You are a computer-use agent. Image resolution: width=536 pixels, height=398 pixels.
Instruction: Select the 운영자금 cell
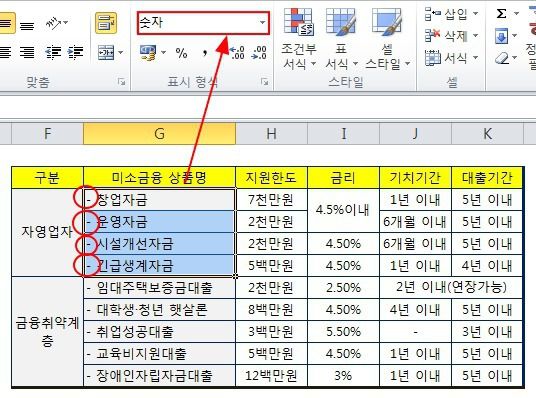(159, 222)
